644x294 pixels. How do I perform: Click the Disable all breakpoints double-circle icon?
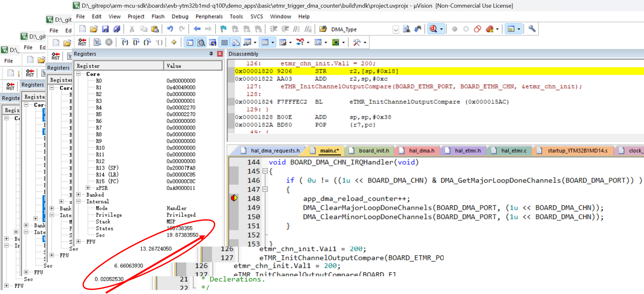pyautogui.click(x=477, y=29)
